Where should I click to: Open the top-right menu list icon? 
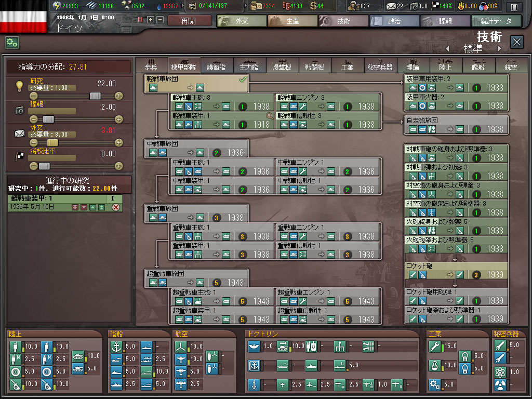514,7
